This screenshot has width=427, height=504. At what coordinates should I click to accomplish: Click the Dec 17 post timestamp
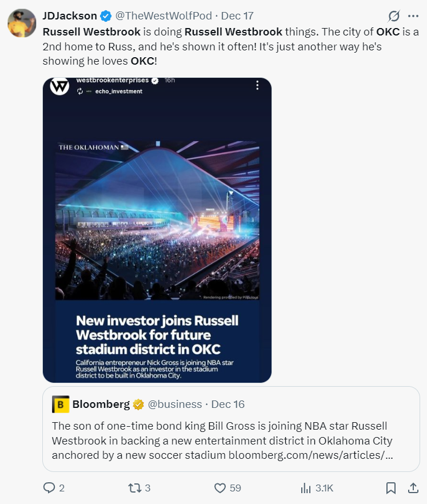coord(237,16)
